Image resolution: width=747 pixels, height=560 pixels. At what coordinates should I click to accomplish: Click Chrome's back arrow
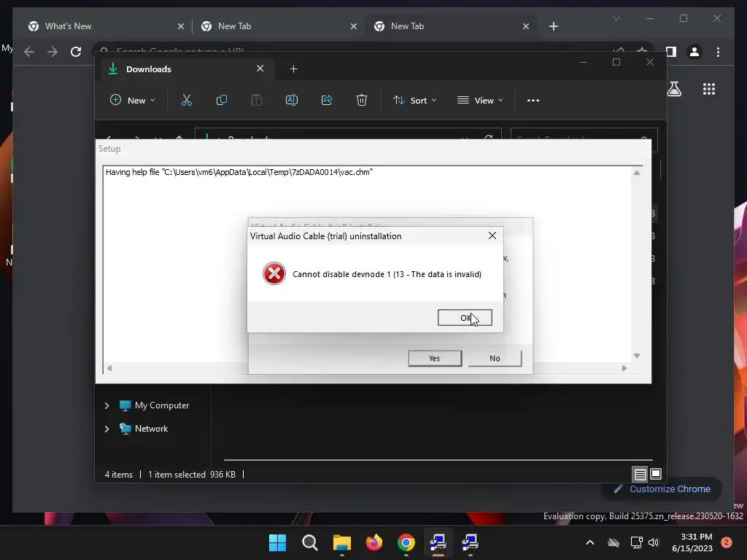(x=29, y=52)
